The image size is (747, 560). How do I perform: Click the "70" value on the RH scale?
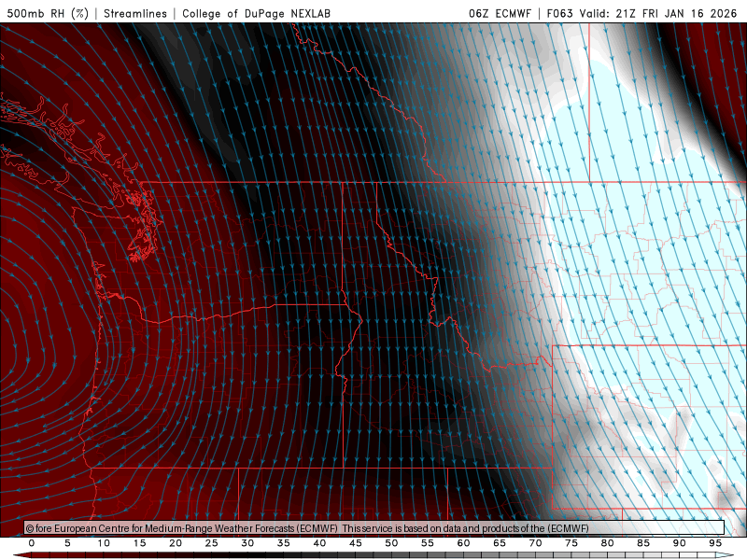[535, 543]
